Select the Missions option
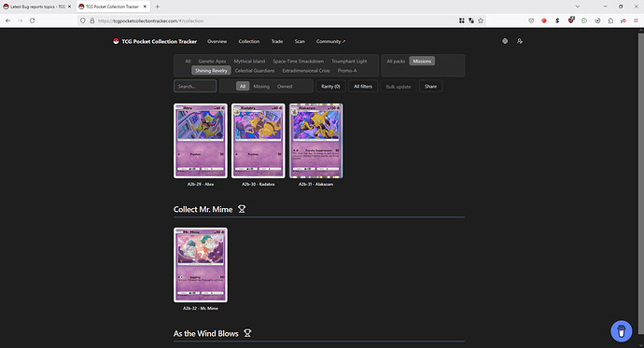644x348 pixels. click(x=422, y=62)
